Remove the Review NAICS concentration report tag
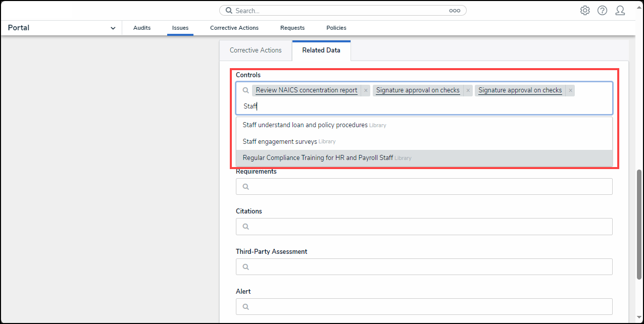Viewport: 644px width, 324px height. [366, 90]
